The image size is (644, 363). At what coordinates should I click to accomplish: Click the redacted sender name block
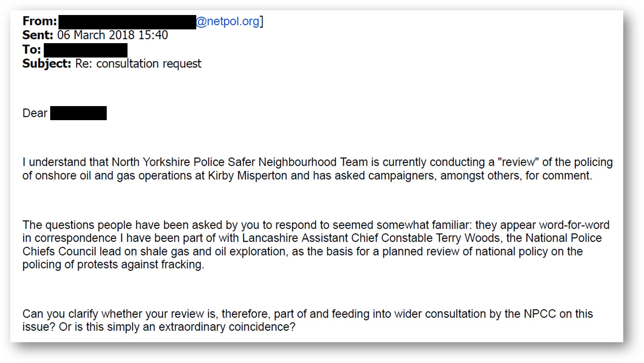click(x=127, y=22)
